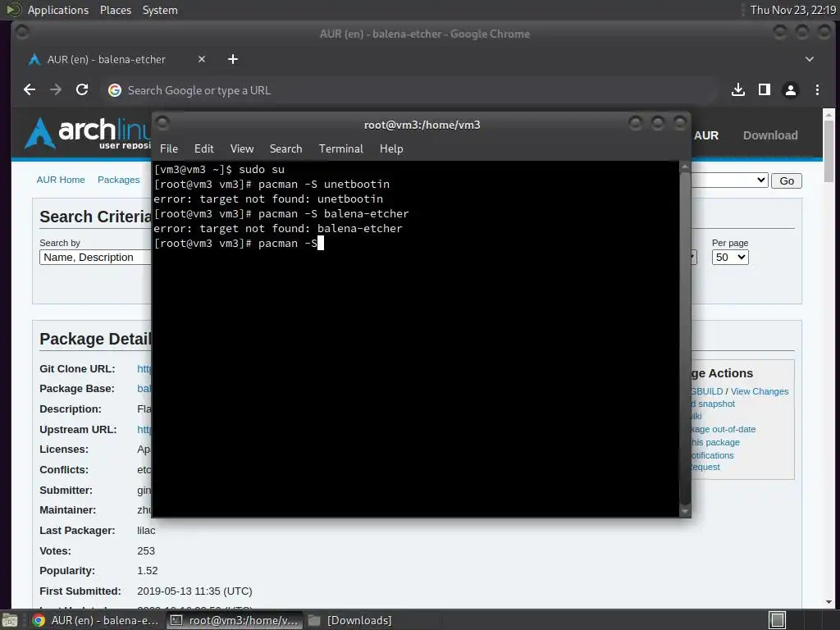The height and width of the screenshot is (630, 840).
Task: Click the Google icon in address bar
Action: coord(115,90)
